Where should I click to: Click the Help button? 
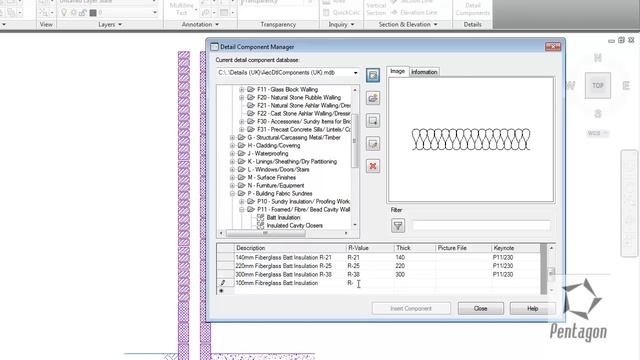pyautogui.click(x=532, y=309)
